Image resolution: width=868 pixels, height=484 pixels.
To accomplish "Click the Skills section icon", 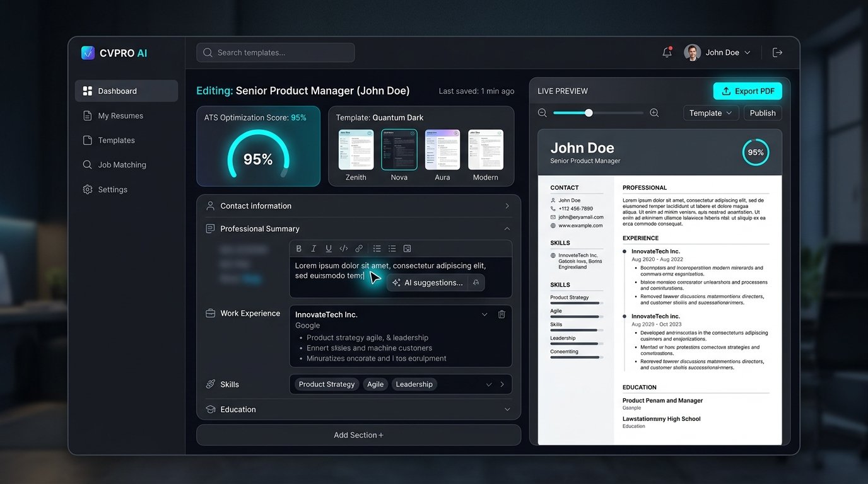I will 211,384.
